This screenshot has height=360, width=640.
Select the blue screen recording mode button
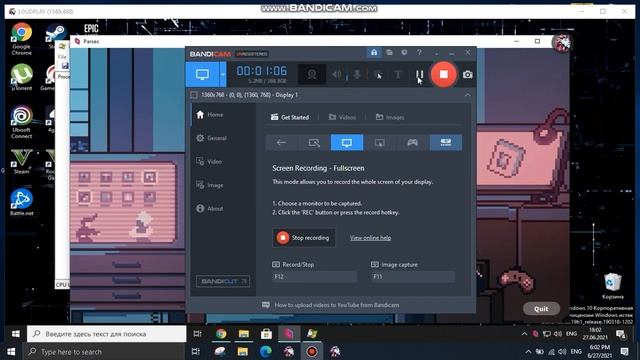pyautogui.click(x=202, y=74)
